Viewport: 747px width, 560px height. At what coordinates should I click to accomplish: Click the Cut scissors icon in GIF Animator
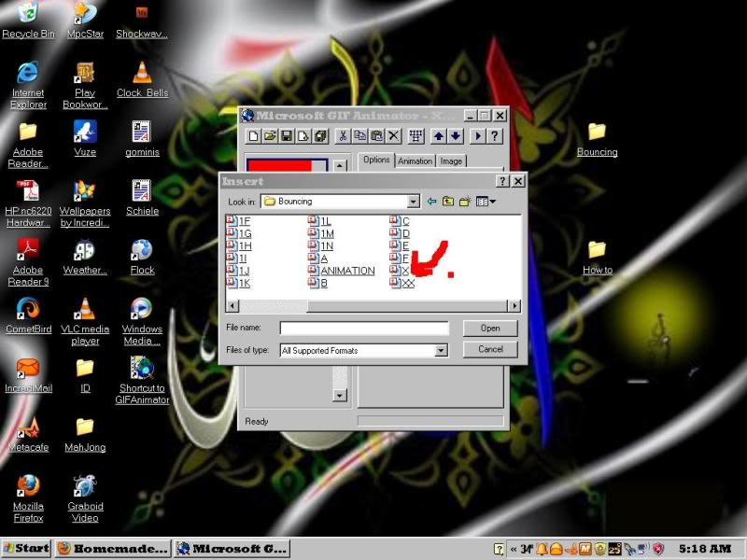[x=343, y=136]
